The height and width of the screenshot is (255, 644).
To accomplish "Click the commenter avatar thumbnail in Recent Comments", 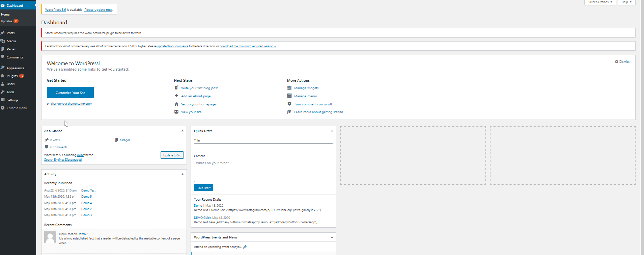I will click(50, 237).
